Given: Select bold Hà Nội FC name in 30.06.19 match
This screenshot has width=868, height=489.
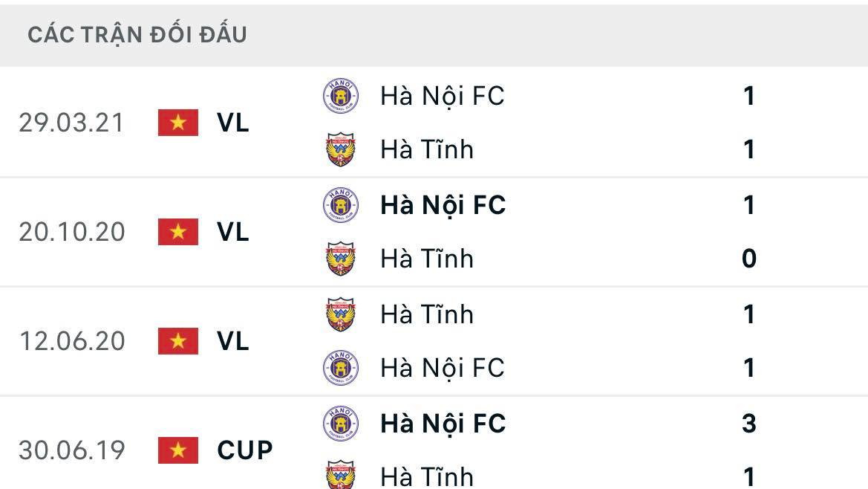Looking at the screenshot, I should [x=443, y=424].
